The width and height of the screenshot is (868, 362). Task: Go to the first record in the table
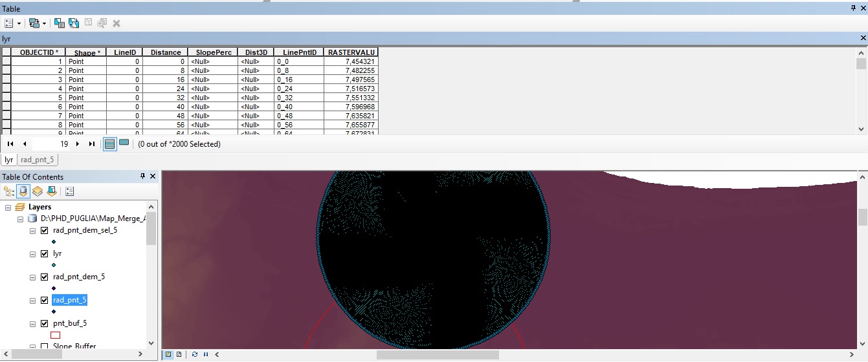point(10,144)
